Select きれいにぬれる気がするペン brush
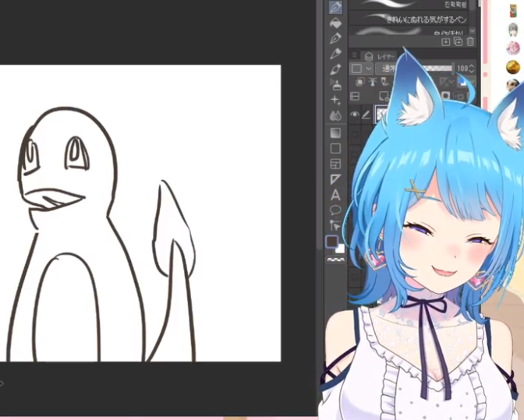524x420 pixels. tap(409, 19)
